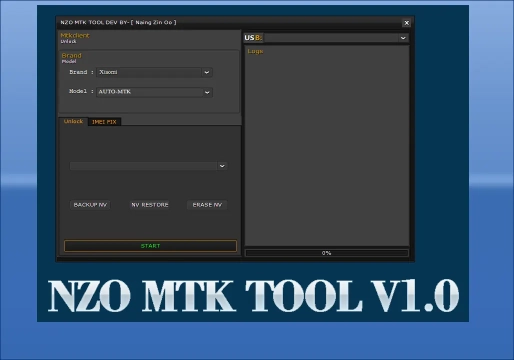
Task: Switch to the Unlock tab
Action: click(x=73, y=121)
